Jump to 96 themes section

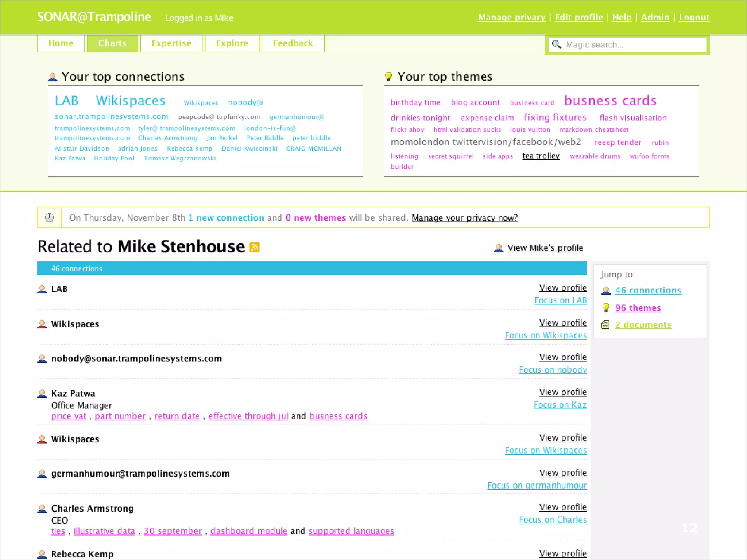(x=638, y=308)
